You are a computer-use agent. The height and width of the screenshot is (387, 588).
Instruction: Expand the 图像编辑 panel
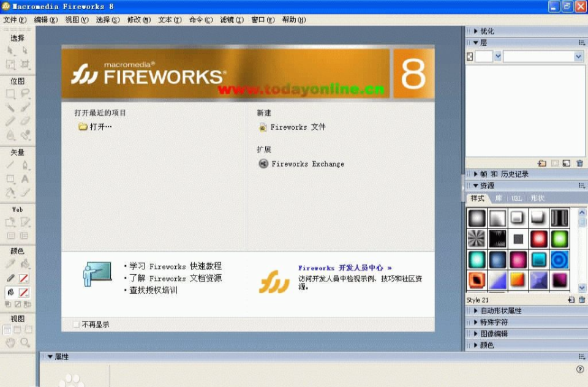(476, 334)
